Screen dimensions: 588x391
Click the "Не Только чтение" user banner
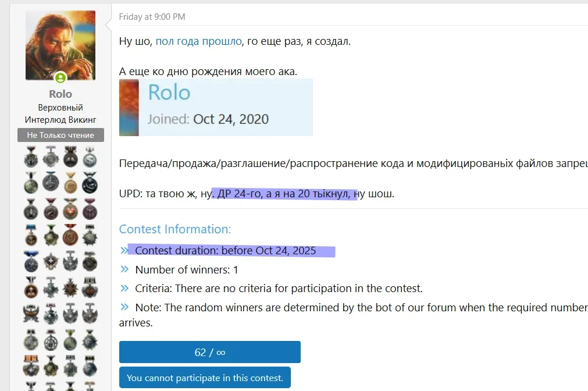[x=60, y=135]
